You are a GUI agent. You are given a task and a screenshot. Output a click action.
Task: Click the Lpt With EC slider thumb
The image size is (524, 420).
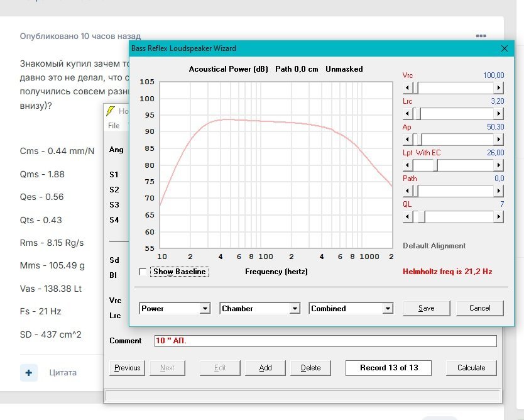[435, 165]
